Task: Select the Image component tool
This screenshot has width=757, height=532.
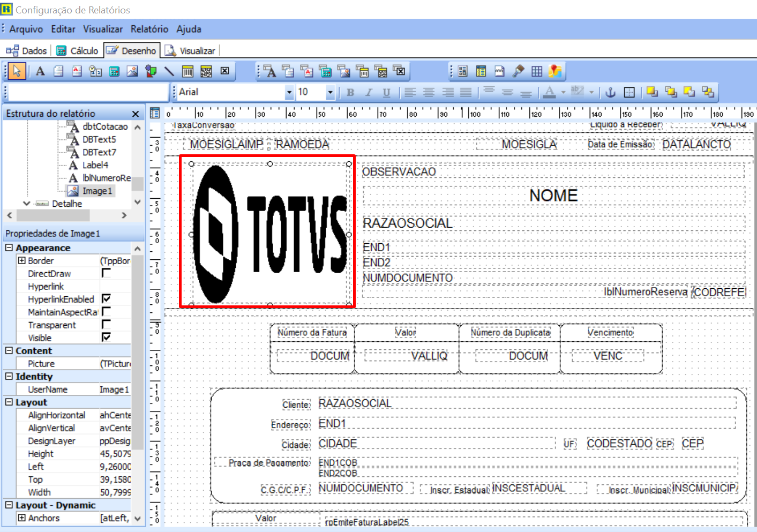Action: pyautogui.click(x=132, y=71)
